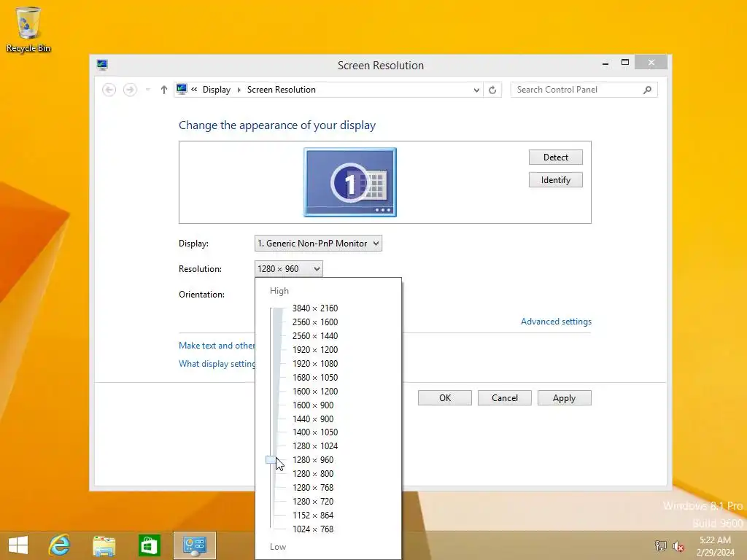Select 1280 × 800 resolution

click(x=313, y=473)
